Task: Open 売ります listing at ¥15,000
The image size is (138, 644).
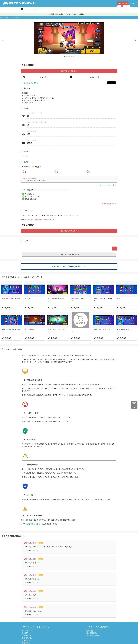Action: 126,295
